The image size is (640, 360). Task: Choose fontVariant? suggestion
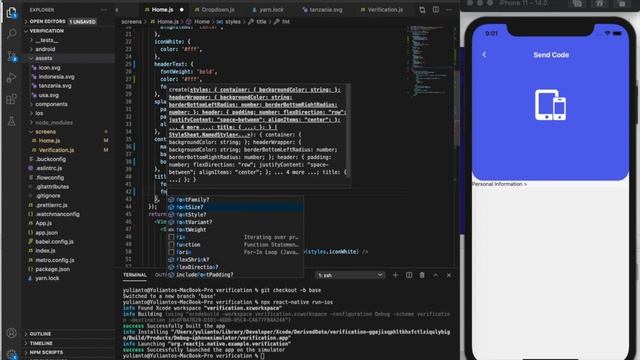point(235,222)
